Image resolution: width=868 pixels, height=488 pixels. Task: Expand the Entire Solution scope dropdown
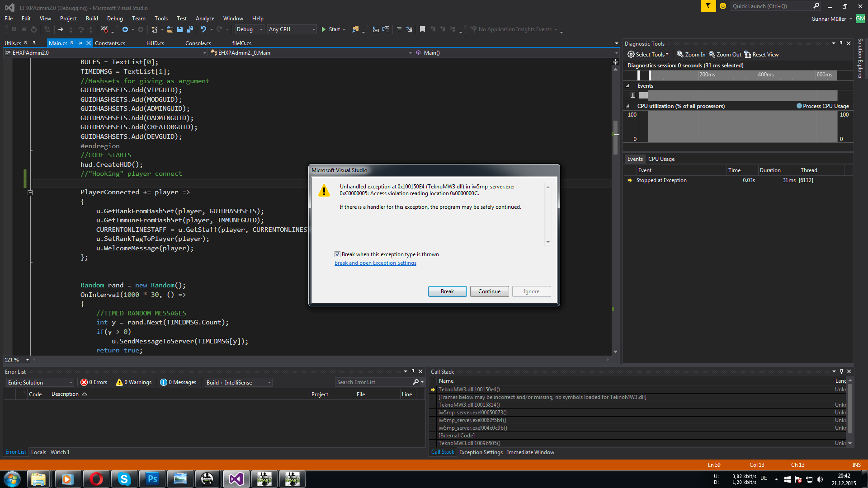40,383
